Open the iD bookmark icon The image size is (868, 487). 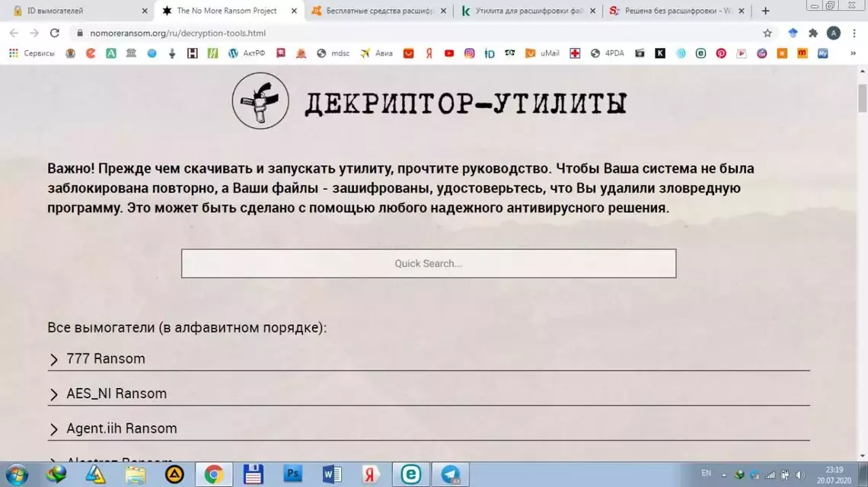point(490,53)
